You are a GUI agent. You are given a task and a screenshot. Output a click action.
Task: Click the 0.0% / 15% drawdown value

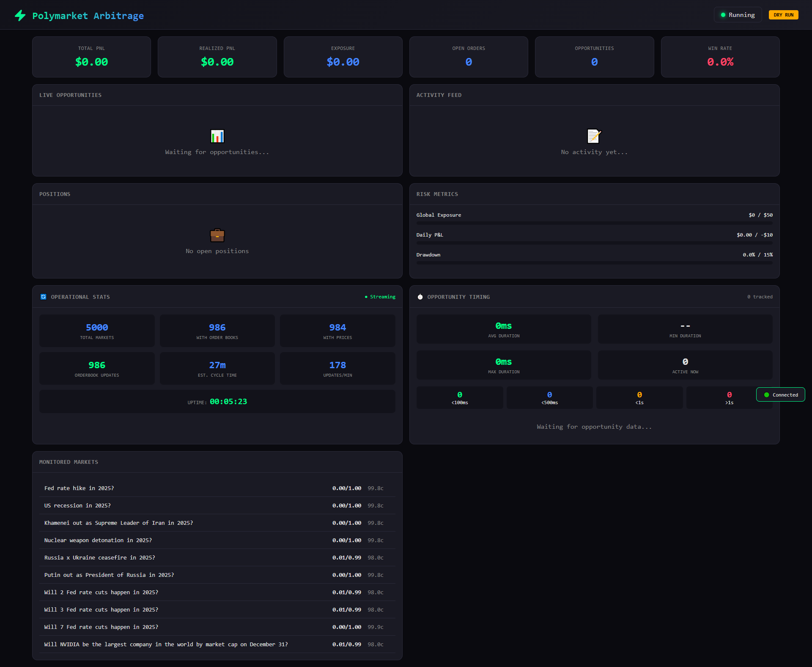point(757,255)
